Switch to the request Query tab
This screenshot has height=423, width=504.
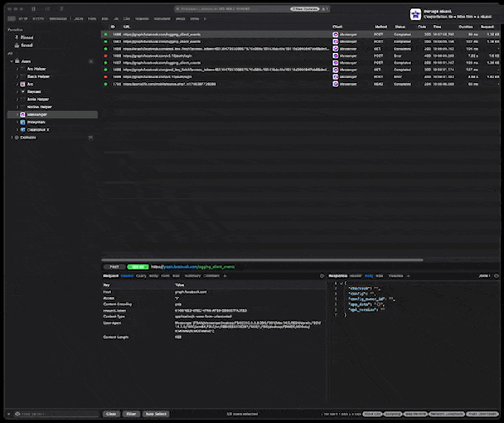[x=141, y=276]
